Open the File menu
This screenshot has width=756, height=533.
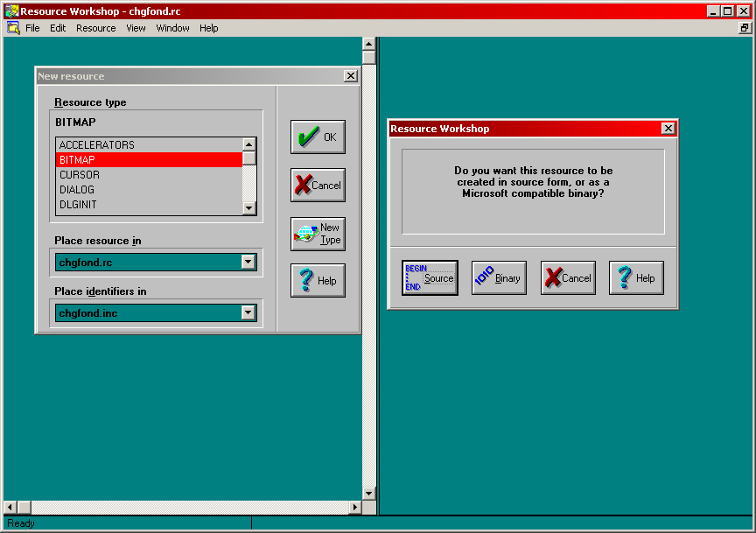32,28
